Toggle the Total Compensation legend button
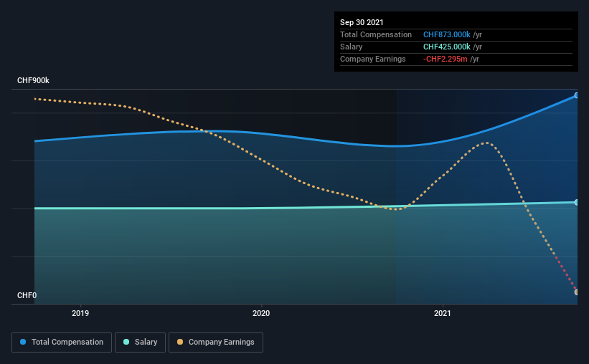The height and width of the screenshot is (364, 589). [62, 343]
